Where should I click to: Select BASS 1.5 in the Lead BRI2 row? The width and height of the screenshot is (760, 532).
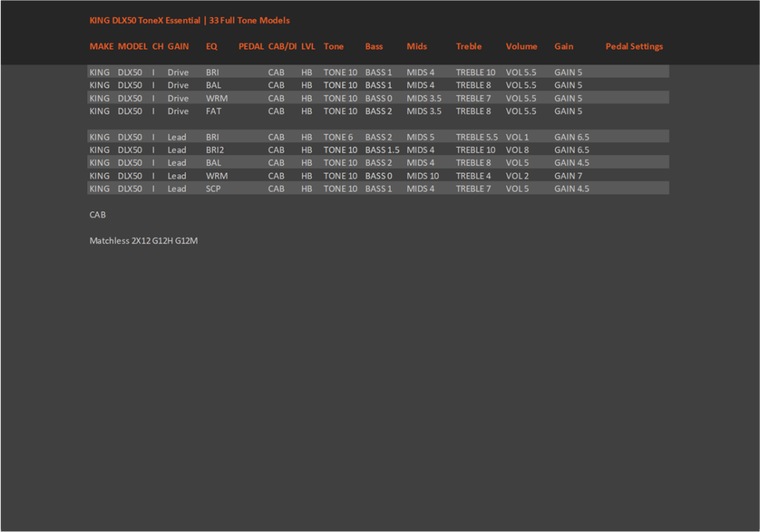[x=382, y=150]
